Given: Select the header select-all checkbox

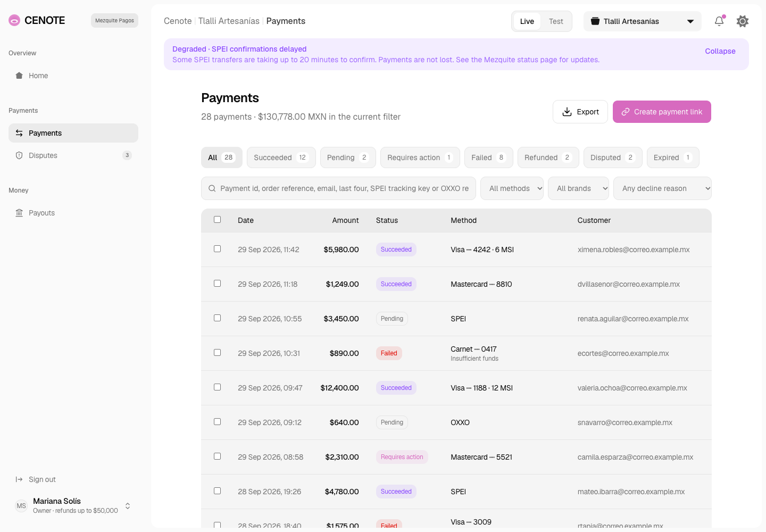Looking at the screenshot, I should click(217, 220).
